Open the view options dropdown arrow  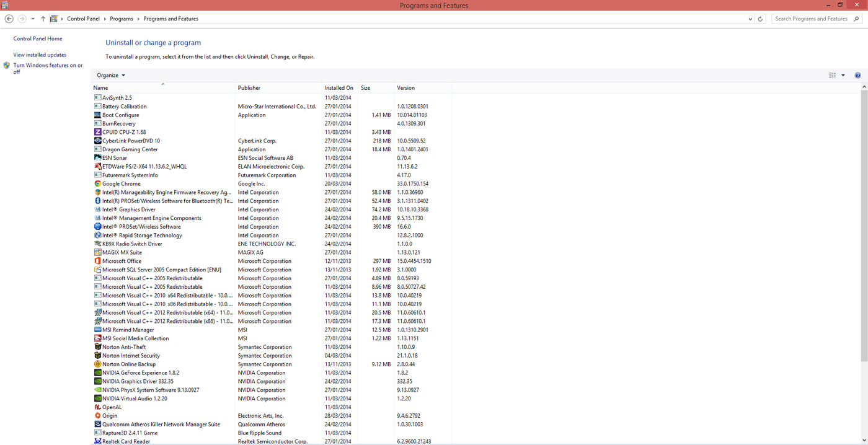843,75
